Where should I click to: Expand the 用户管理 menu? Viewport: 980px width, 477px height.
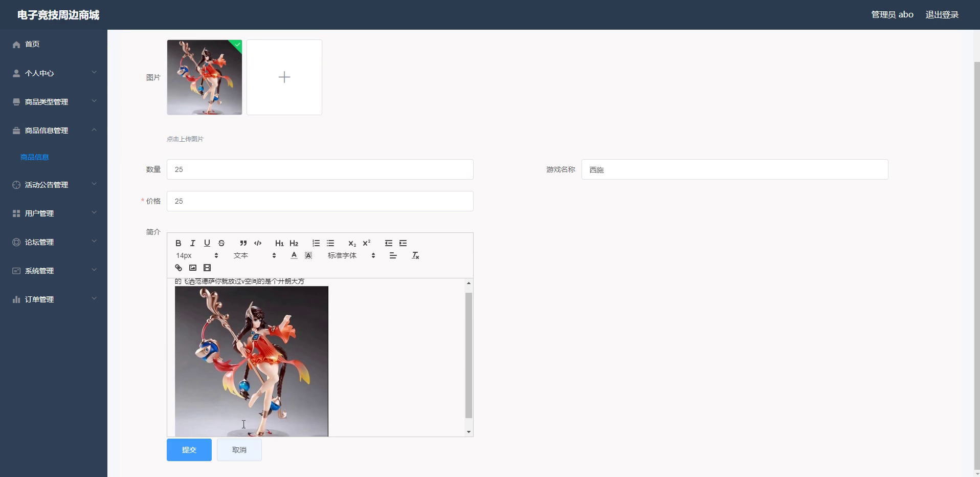click(x=54, y=213)
